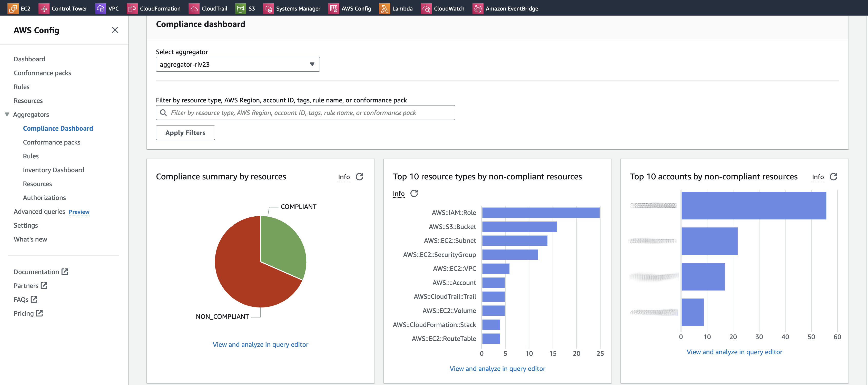Click the AWS::EC2::SecurityGroup bar
The height and width of the screenshot is (385, 868).
point(510,255)
